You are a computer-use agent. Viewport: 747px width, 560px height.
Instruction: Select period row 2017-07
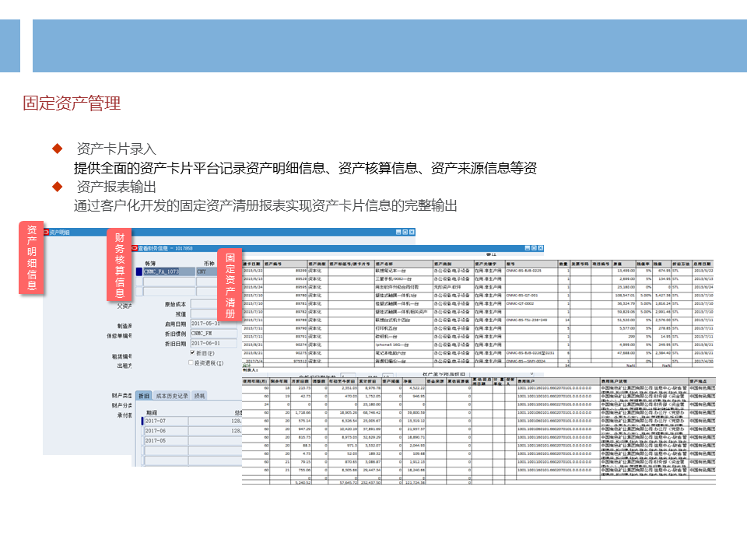point(166,421)
